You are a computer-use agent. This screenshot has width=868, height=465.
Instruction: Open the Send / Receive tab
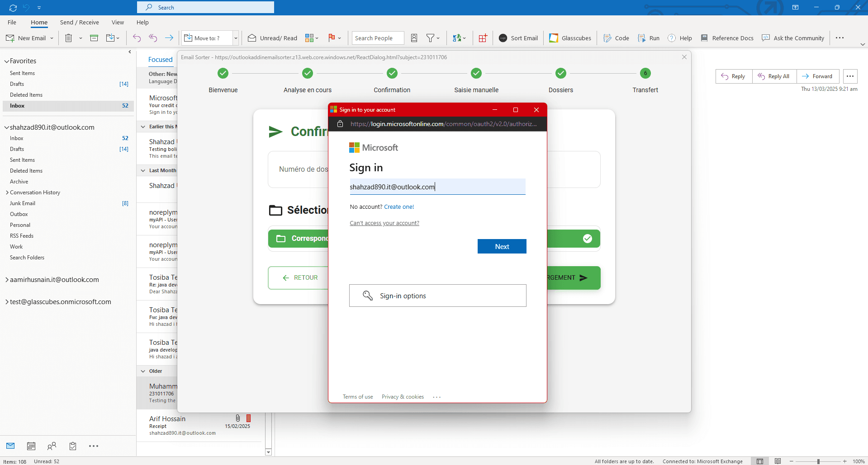click(79, 22)
